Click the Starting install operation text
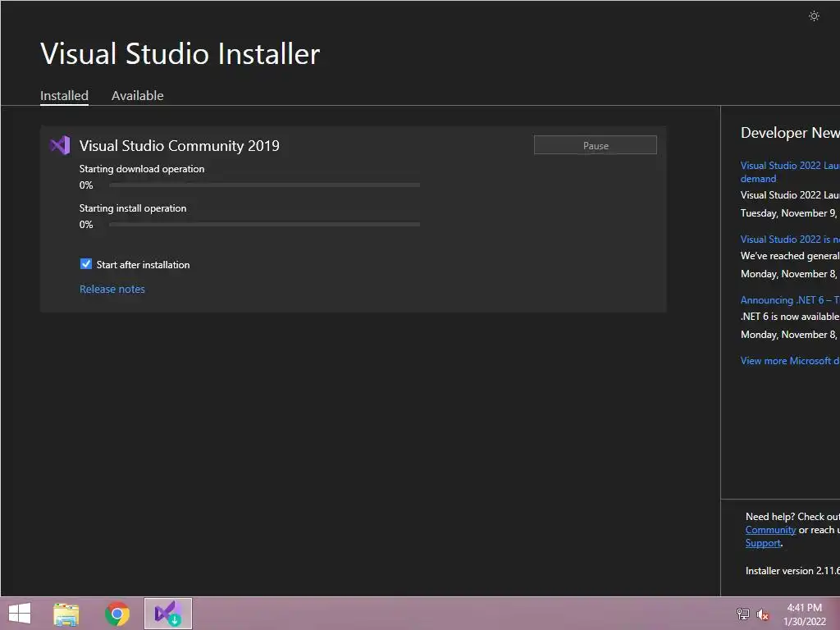This screenshot has height=630, width=840. coord(133,208)
